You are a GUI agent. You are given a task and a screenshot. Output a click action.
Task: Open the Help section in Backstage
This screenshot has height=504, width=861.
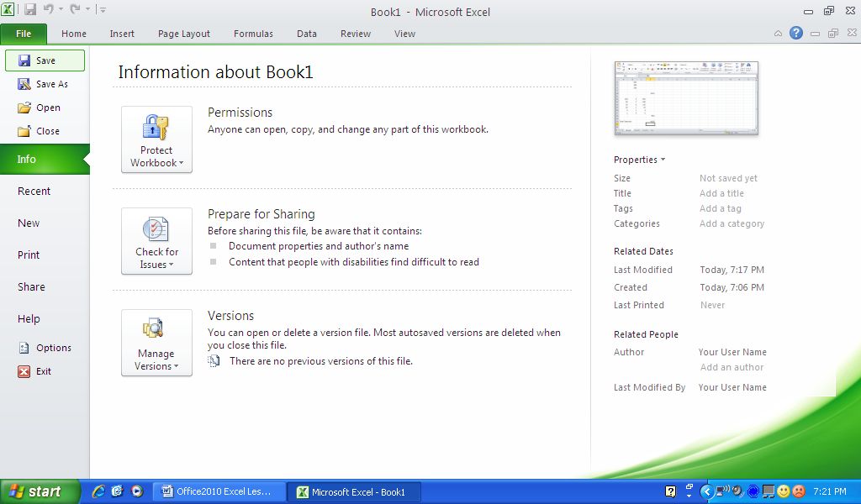(29, 318)
